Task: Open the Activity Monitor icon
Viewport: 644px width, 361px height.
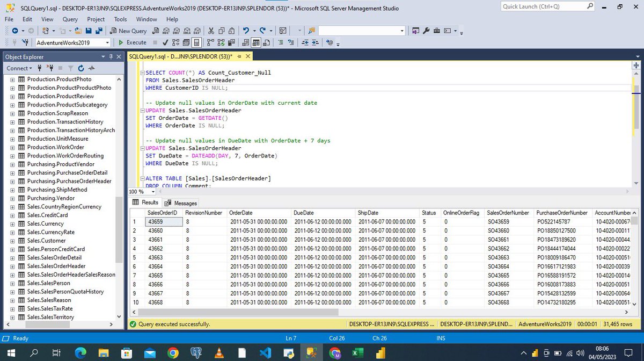Action: [x=282, y=31]
